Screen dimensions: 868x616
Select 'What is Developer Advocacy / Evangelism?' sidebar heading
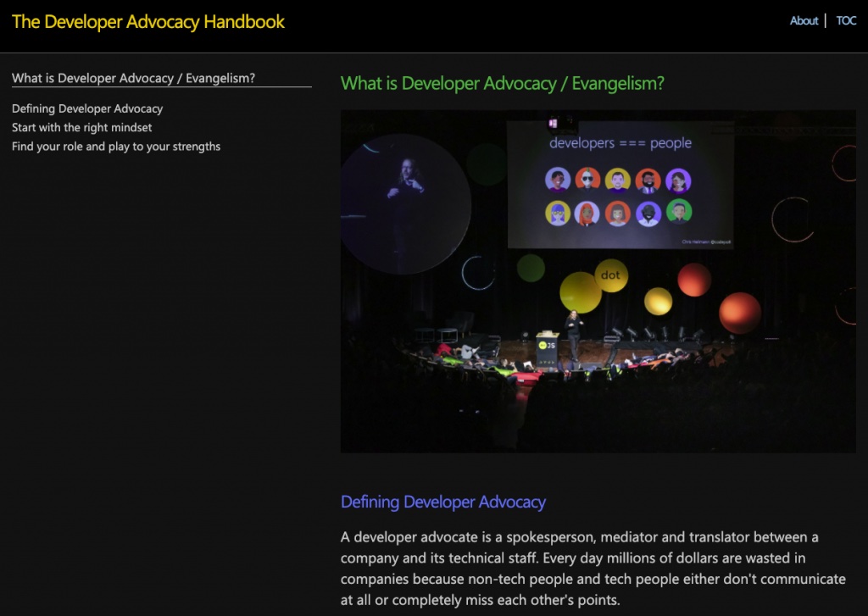(133, 78)
